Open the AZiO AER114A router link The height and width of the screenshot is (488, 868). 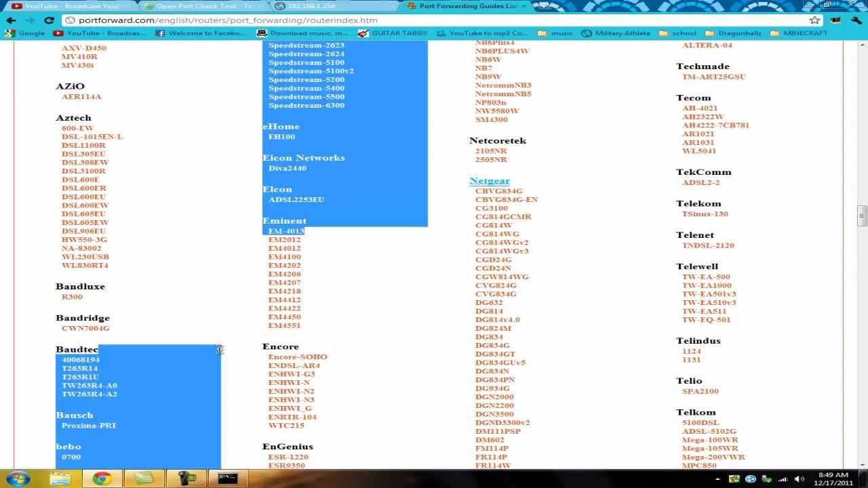tap(81, 97)
